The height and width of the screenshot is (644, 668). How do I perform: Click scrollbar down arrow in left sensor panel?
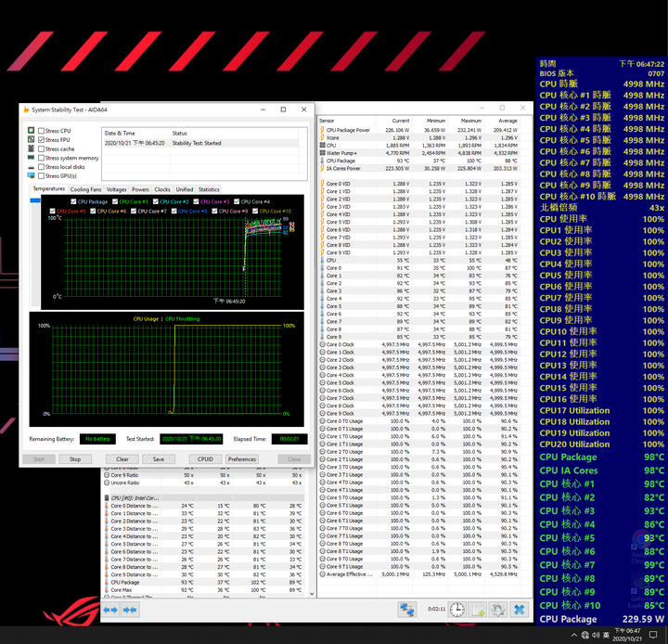pos(312,594)
